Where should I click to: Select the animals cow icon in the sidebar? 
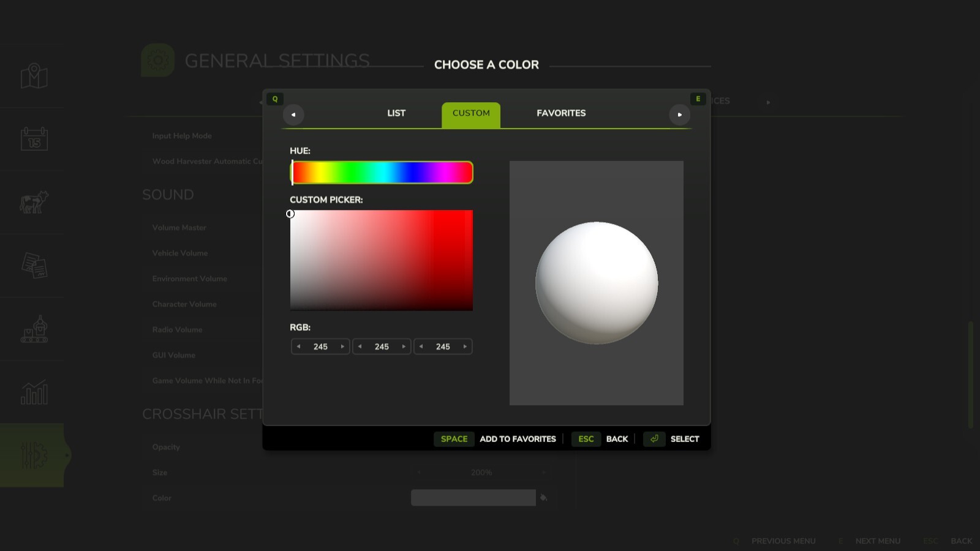(33, 202)
